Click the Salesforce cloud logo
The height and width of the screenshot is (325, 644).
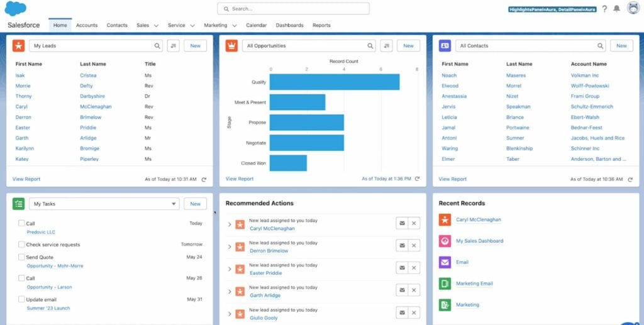[x=15, y=8]
